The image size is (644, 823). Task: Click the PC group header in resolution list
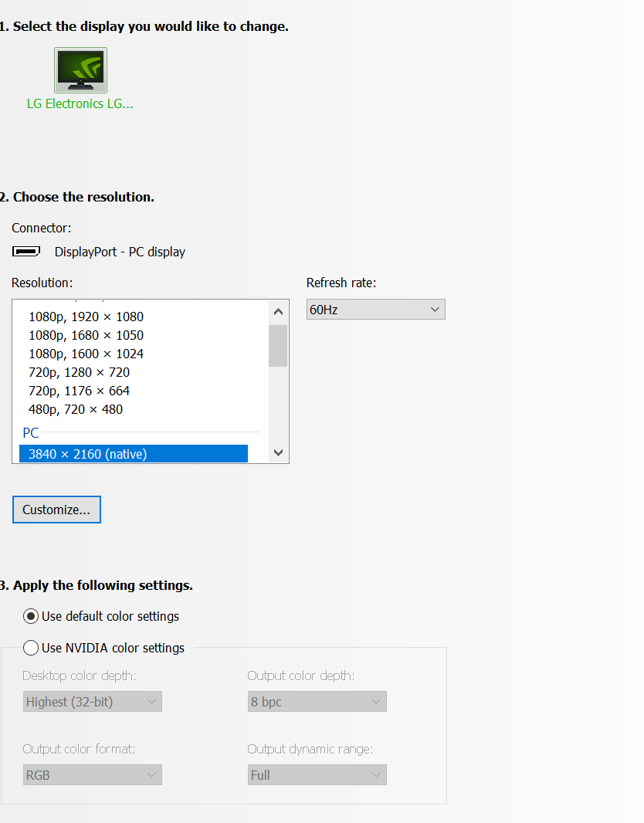point(30,433)
